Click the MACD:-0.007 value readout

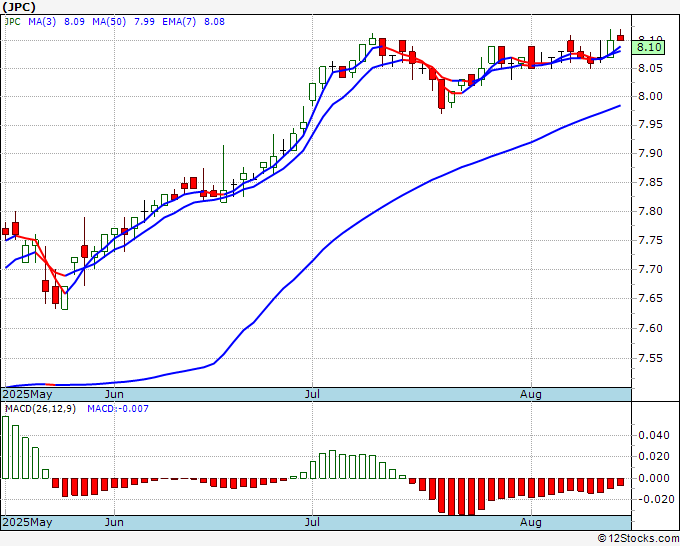(118, 409)
